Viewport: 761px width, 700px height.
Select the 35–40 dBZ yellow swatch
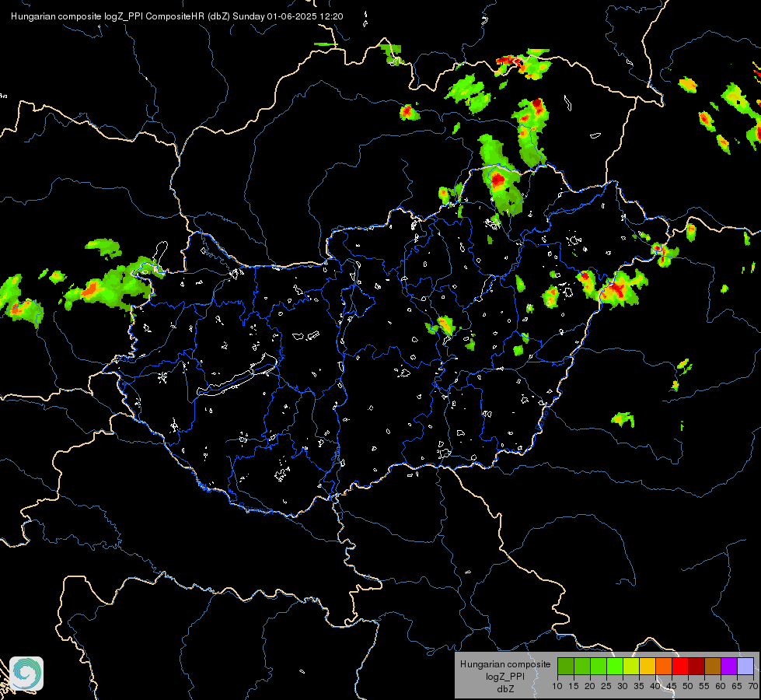click(648, 666)
